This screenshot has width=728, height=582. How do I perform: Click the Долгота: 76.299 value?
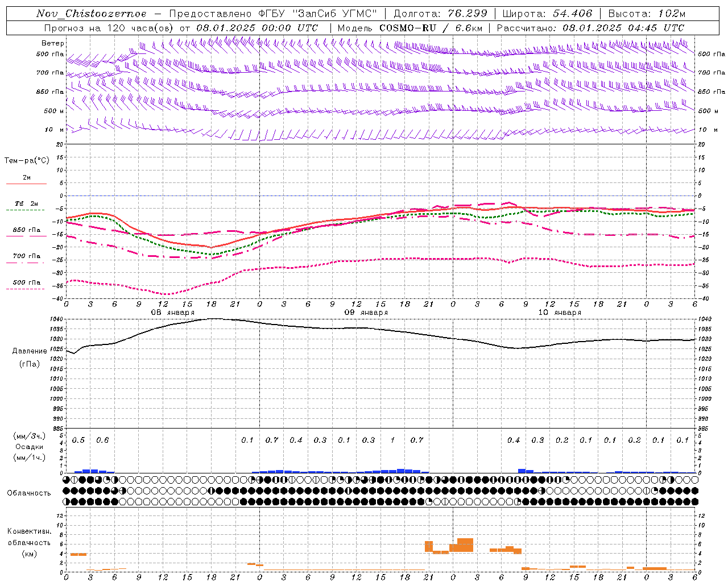point(440,14)
